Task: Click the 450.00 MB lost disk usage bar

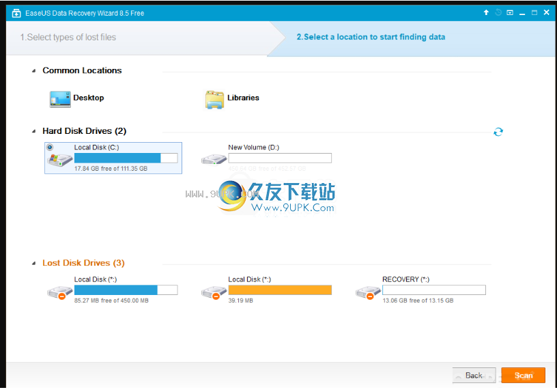Action: click(x=126, y=290)
